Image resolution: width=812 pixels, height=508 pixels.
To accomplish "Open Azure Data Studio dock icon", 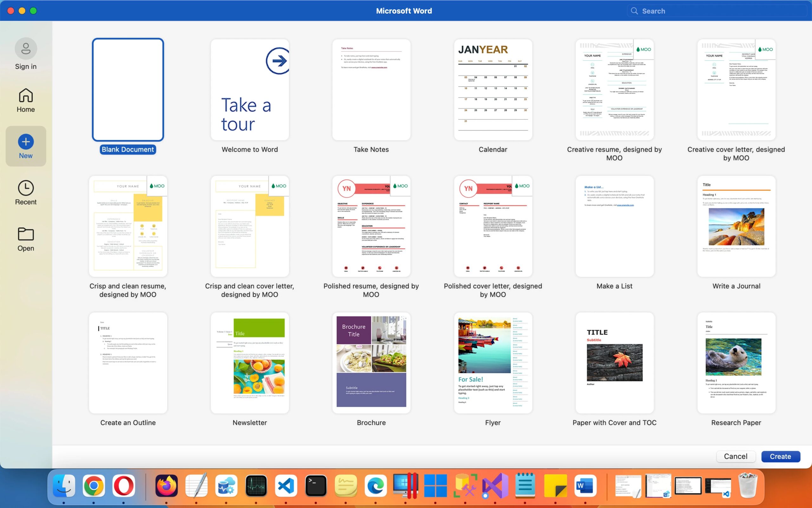I will pos(226,486).
